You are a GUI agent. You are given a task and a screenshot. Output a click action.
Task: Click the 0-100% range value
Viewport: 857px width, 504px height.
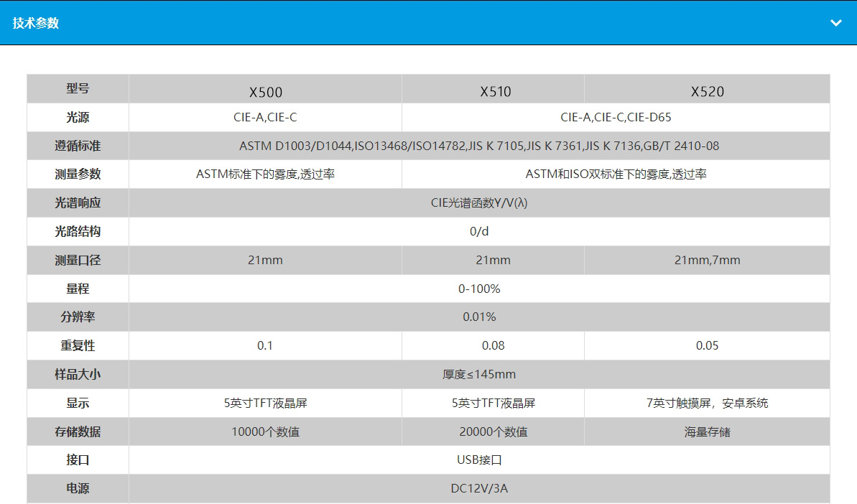click(479, 289)
